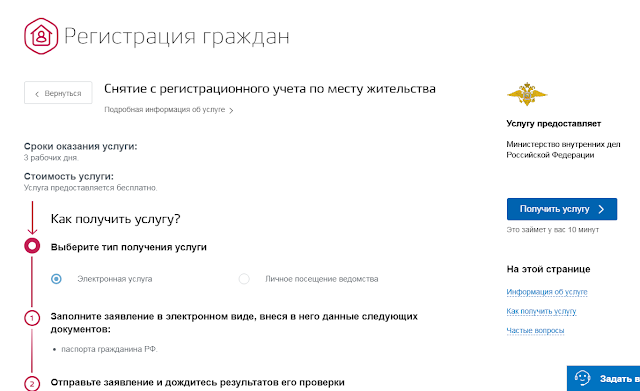Click the text Услуга предоставляется бесплатно
This screenshot has height=391, width=640.
click(90, 188)
